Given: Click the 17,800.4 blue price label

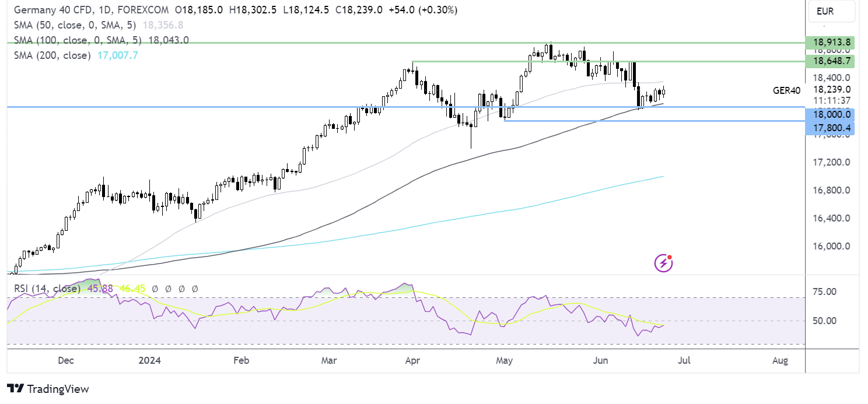Looking at the screenshot, I should [x=829, y=128].
